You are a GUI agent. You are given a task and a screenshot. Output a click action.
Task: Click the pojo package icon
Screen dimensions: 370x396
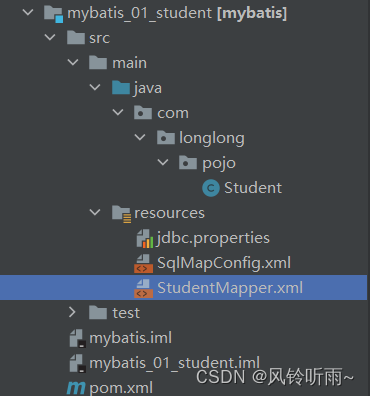pyautogui.click(x=188, y=163)
